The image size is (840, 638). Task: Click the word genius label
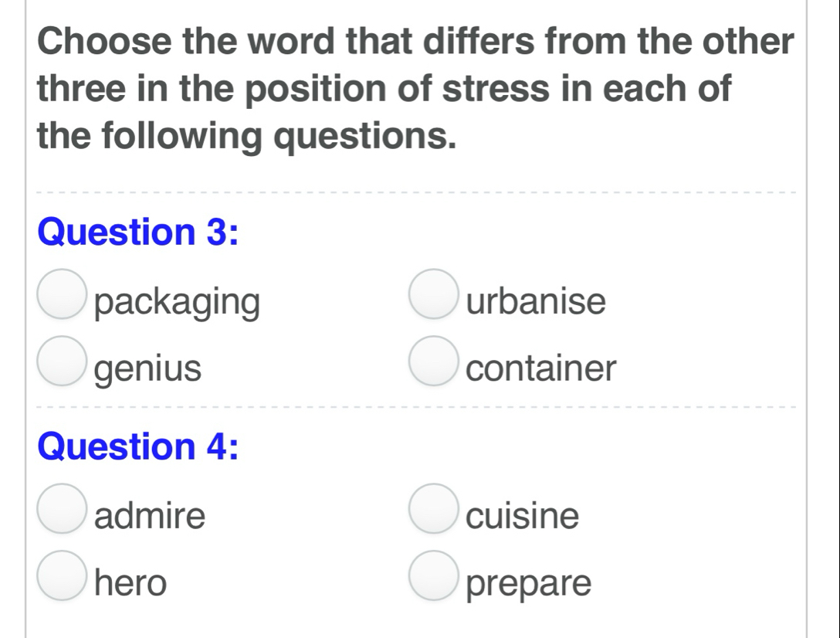coord(148,369)
